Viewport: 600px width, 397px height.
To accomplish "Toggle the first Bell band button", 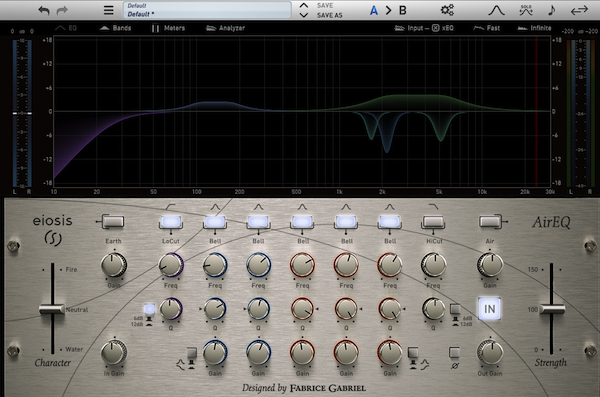I will pos(215,222).
